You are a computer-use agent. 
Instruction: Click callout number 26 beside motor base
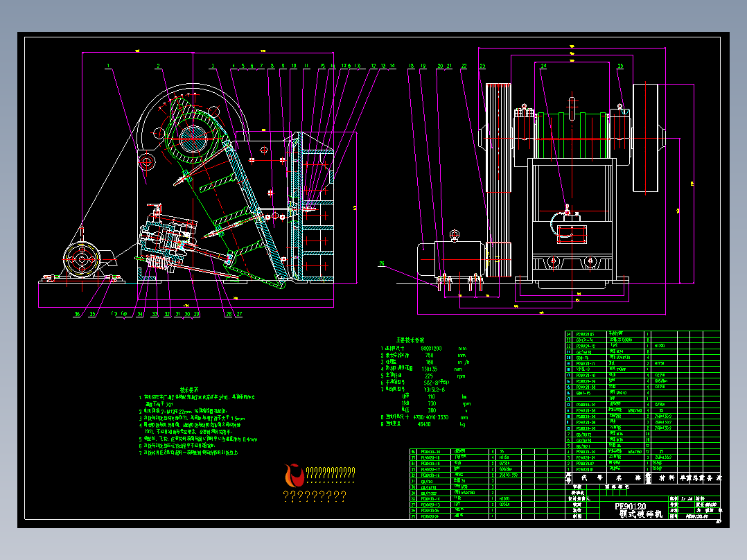(x=382, y=263)
